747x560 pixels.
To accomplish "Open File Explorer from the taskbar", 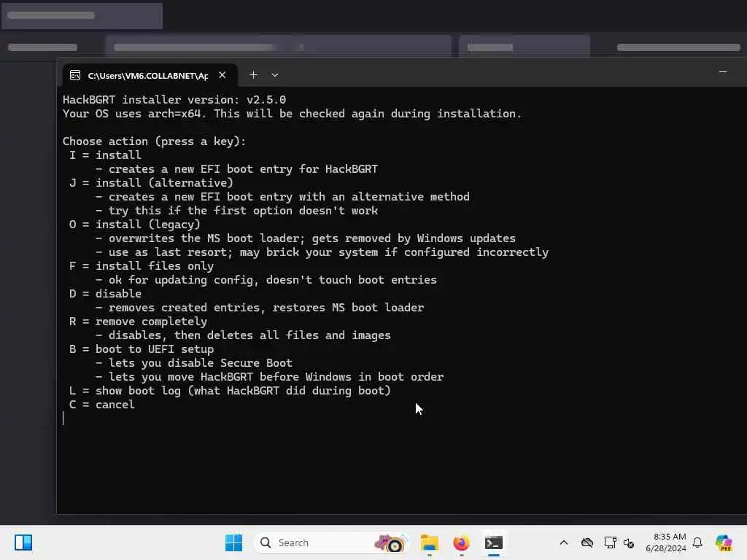I will (429, 542).
